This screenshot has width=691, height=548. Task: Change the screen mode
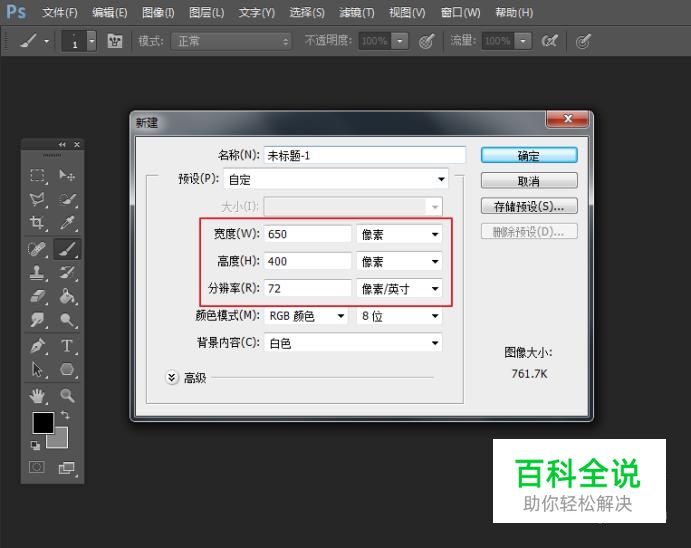click(x=67, y=467)
